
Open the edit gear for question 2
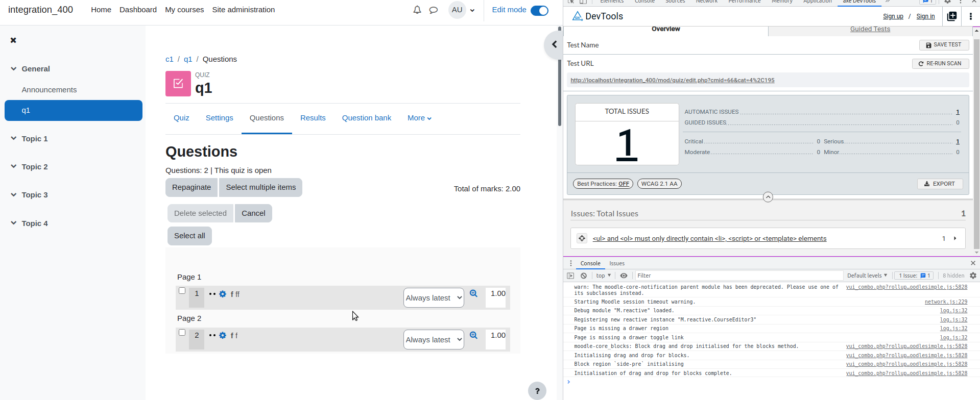point(223,336)
